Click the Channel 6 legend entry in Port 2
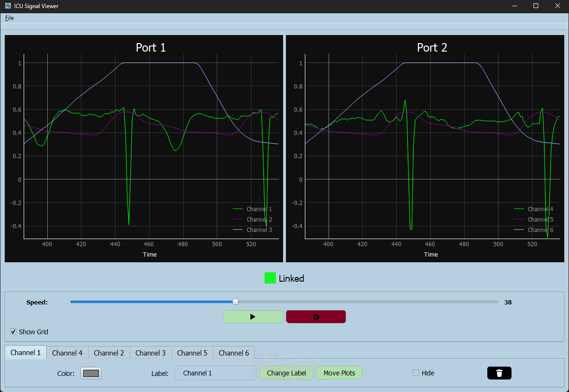 click(x=540, y=230)
